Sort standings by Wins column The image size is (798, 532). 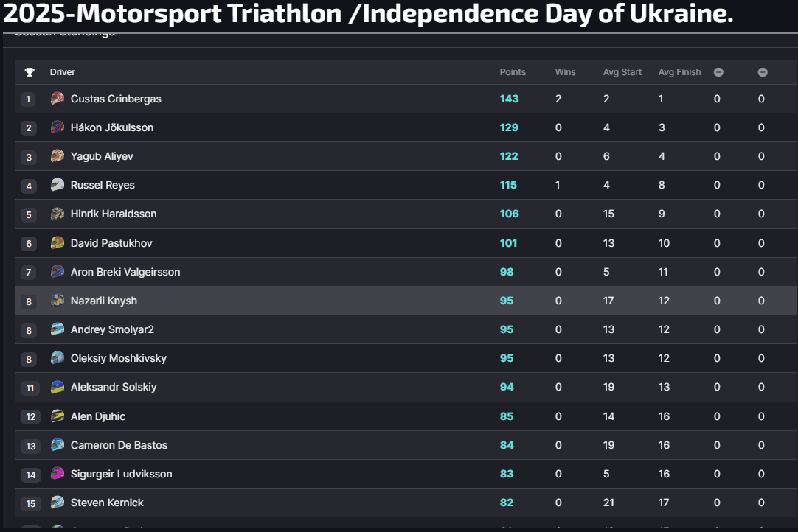565,72
